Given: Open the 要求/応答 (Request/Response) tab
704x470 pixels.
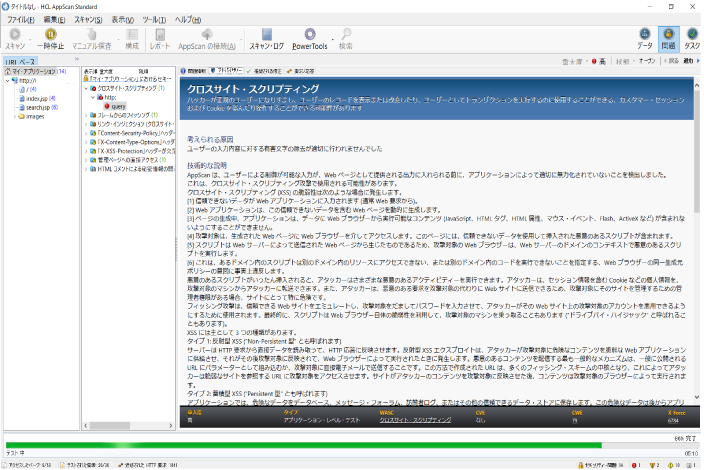Looking at the screenshot, I should pyautogui.click(x=300, y=71).
